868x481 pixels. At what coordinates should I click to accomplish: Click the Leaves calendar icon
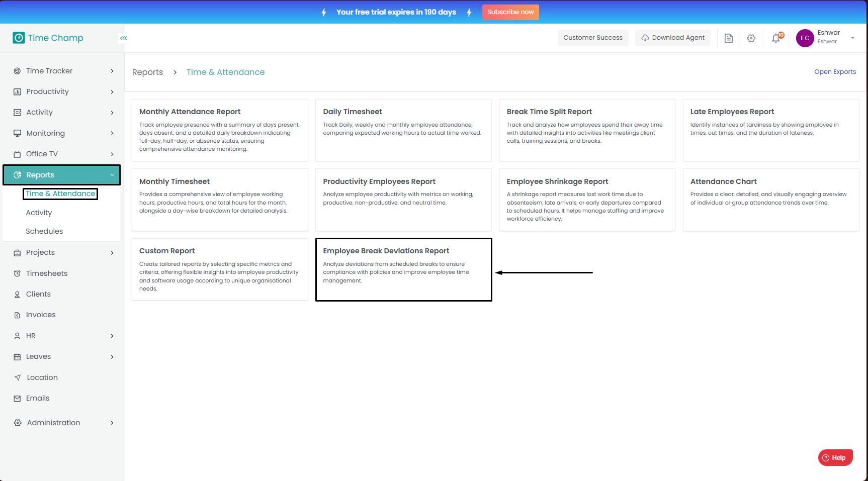(x=17, y=357)
